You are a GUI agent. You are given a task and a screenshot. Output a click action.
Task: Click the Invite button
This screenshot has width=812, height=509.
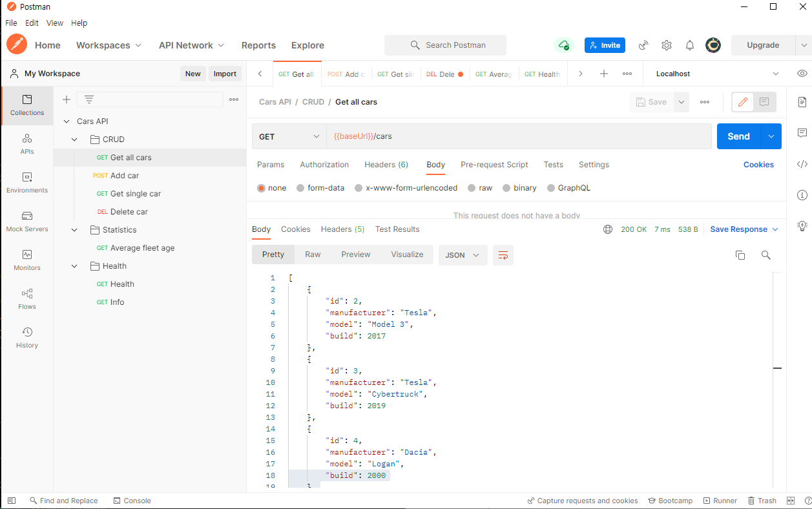605,45
